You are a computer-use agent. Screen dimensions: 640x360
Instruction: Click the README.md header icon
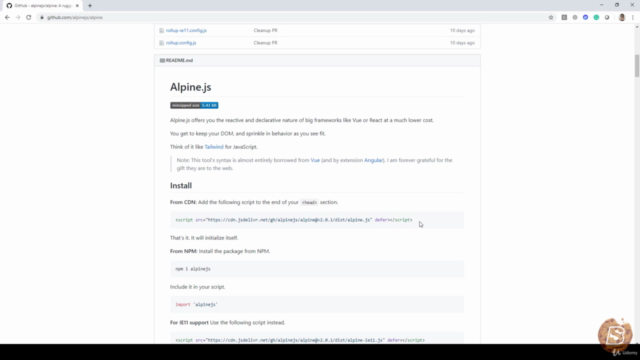tap(162, 60)
